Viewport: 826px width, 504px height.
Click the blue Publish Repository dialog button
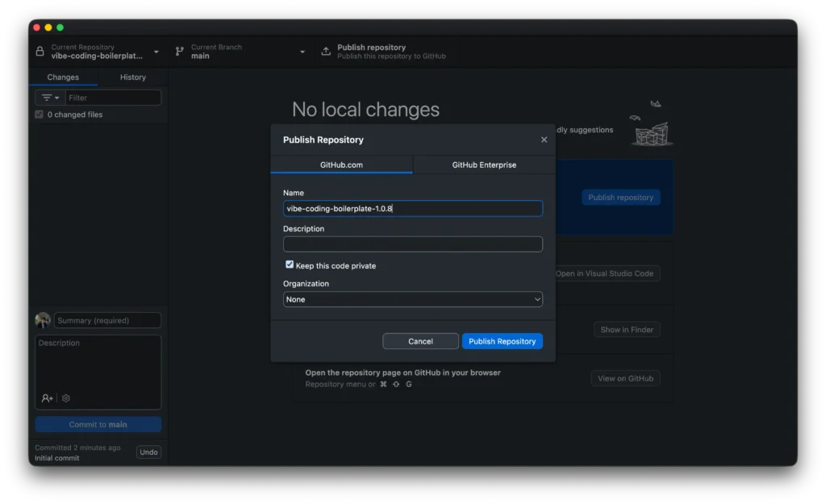click(502, 341)
